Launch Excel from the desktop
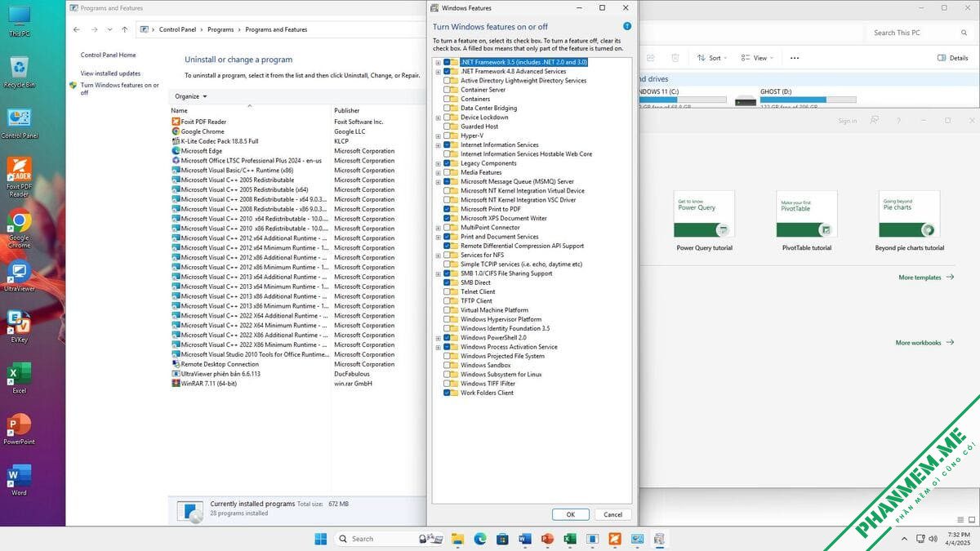This screenshot has width=980, height=551. click(19, 378)
